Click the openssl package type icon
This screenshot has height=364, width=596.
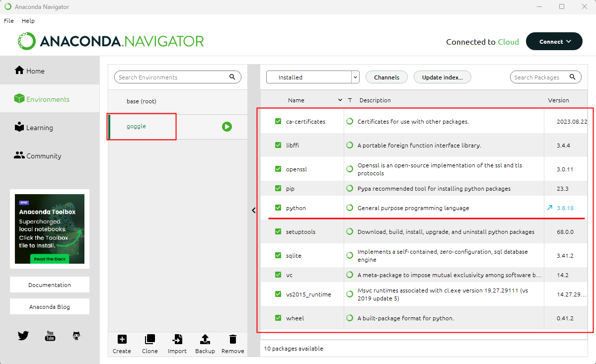pyautogui.click(x=350, y=169)
